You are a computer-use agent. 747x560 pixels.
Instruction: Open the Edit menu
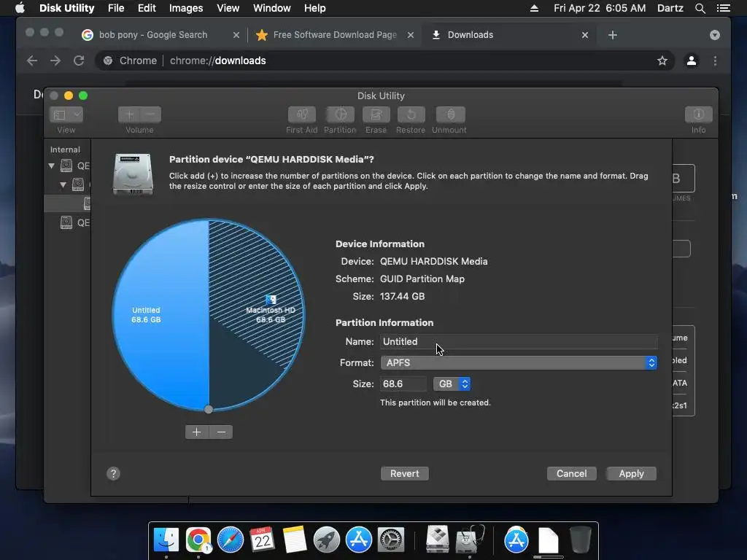tap(147, 8)
